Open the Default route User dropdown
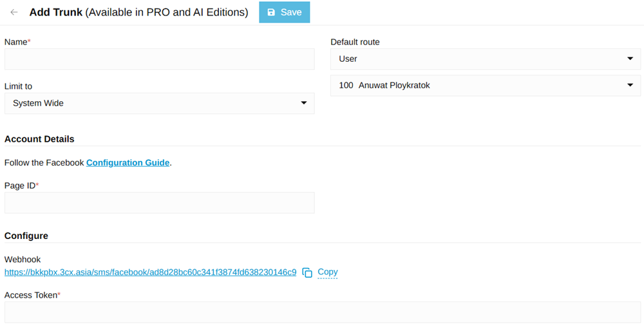This screenshot has height=326, width=644. pos(486,59)
